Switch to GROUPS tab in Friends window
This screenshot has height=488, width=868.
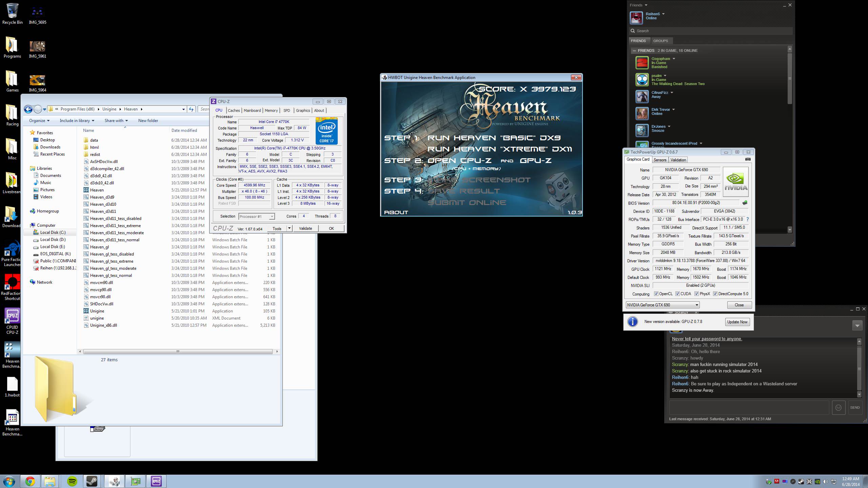click(660, 41)
